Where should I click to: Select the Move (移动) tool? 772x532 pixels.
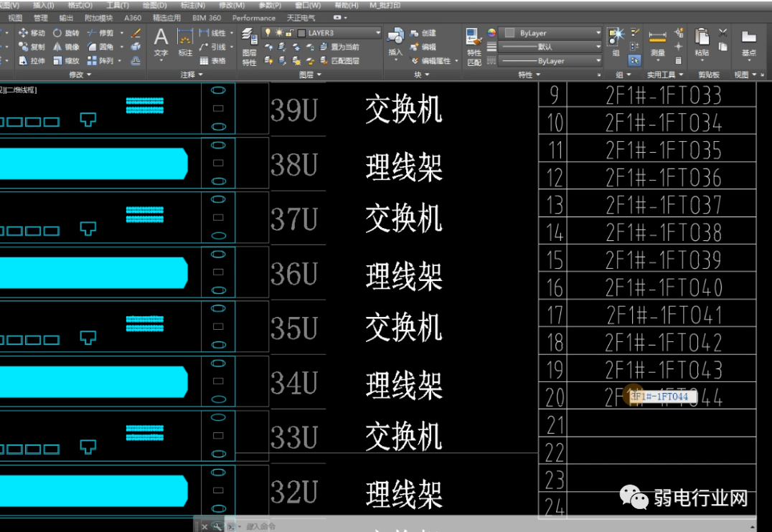pyautogui.click(x=31, y=33)
